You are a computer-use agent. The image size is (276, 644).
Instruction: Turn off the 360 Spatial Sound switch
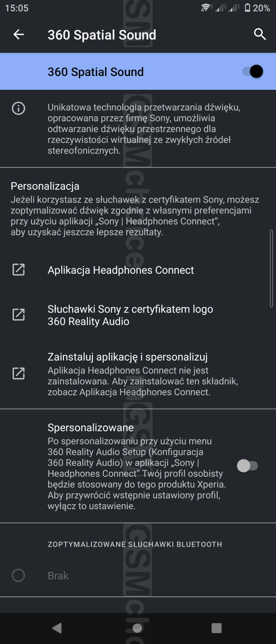click(253, 72)
